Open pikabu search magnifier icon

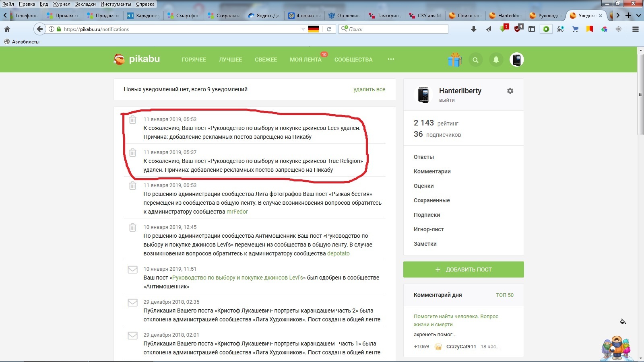pos(475,60)
